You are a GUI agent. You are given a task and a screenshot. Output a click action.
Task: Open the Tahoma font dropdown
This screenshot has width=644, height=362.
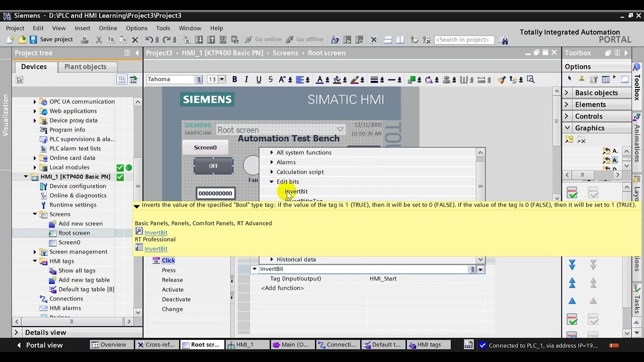(x=199, y=79)
